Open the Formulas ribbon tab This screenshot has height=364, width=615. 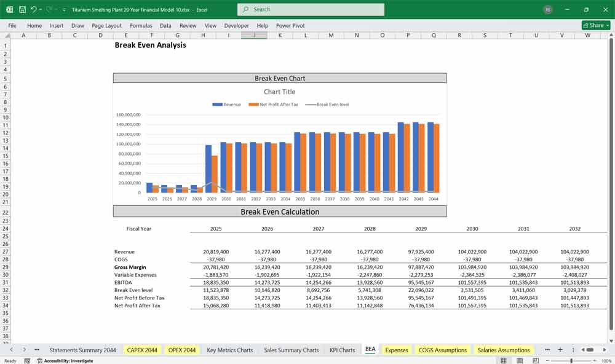141,25
